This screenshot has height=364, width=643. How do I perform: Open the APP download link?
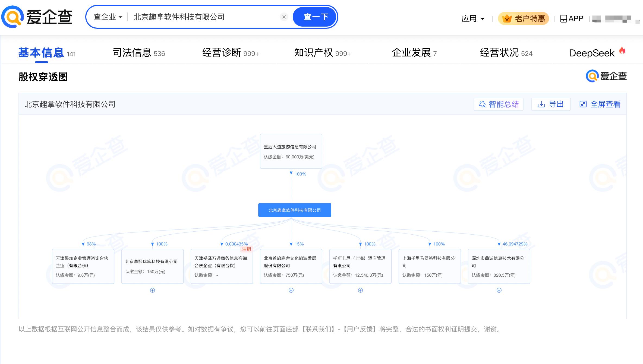pyautogui.click(x=572, y=18)
